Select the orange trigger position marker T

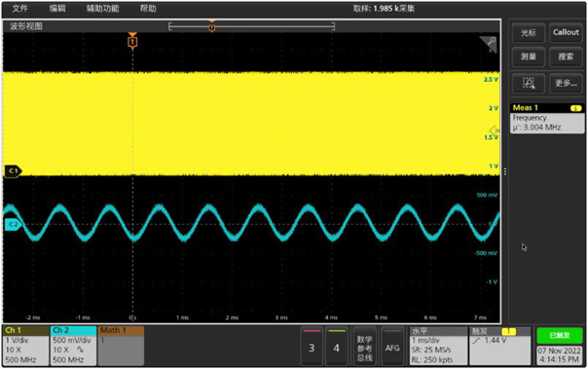[x=132, y=42]
